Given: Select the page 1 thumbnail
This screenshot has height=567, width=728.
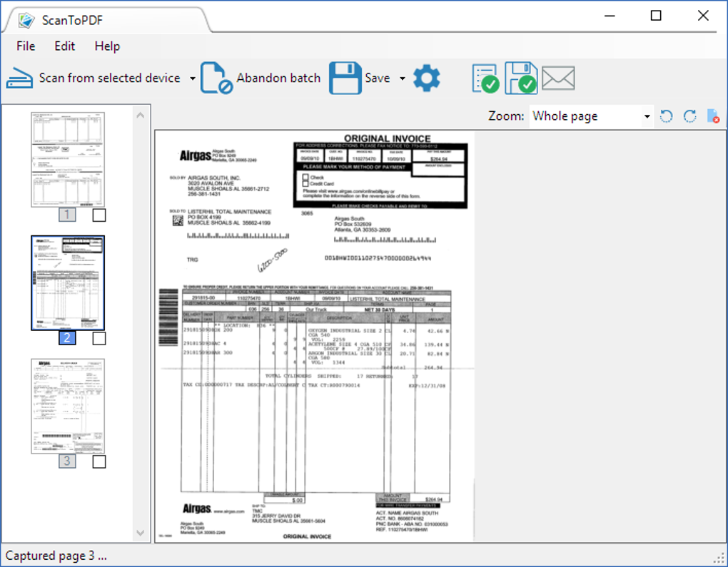Looking at the screenshot, I should (68, 160).
